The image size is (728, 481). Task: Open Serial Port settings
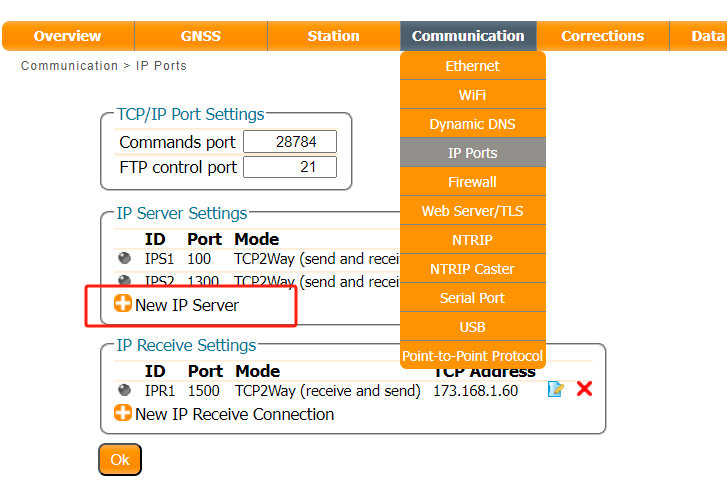[x=472, y=298]
